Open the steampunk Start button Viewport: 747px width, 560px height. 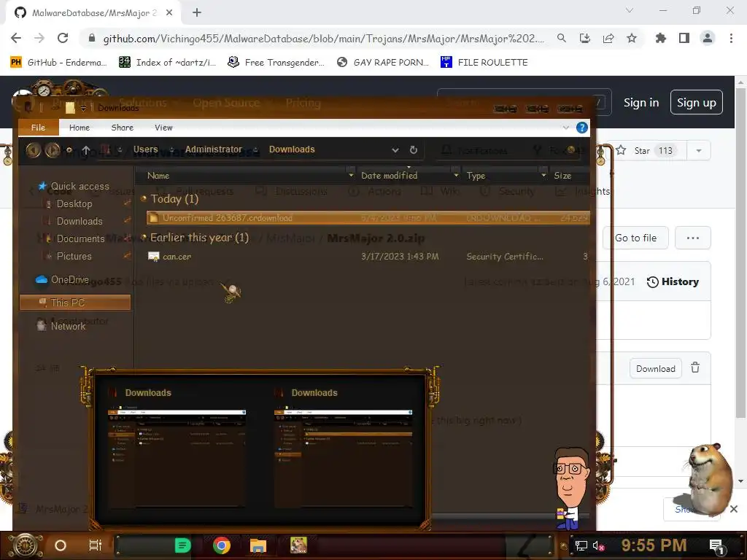(26, 545)
